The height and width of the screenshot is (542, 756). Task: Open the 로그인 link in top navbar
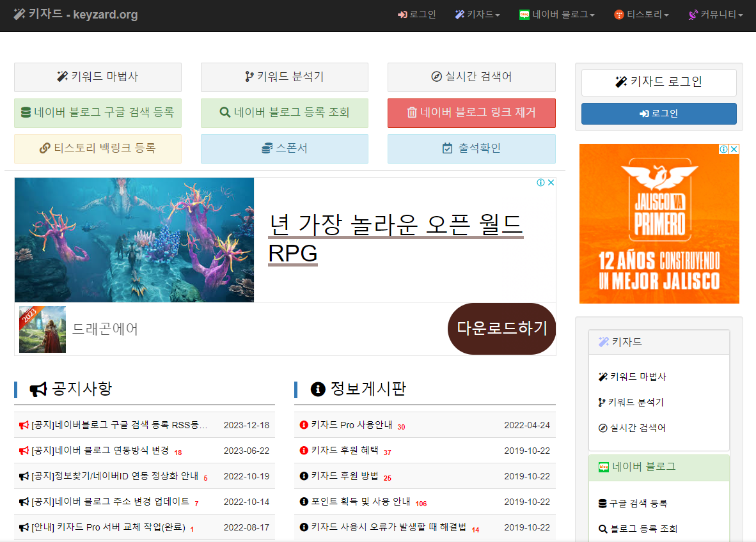click(x=416, y=15)
